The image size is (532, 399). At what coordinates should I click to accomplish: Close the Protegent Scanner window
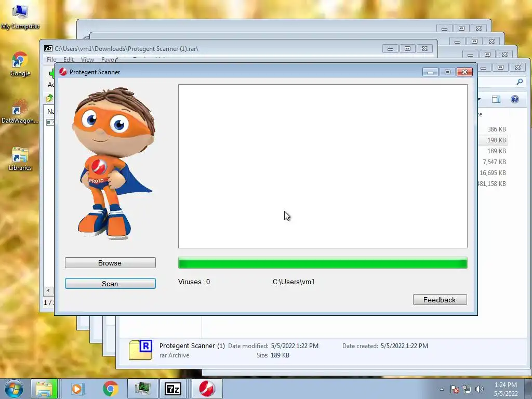(464, 72)
